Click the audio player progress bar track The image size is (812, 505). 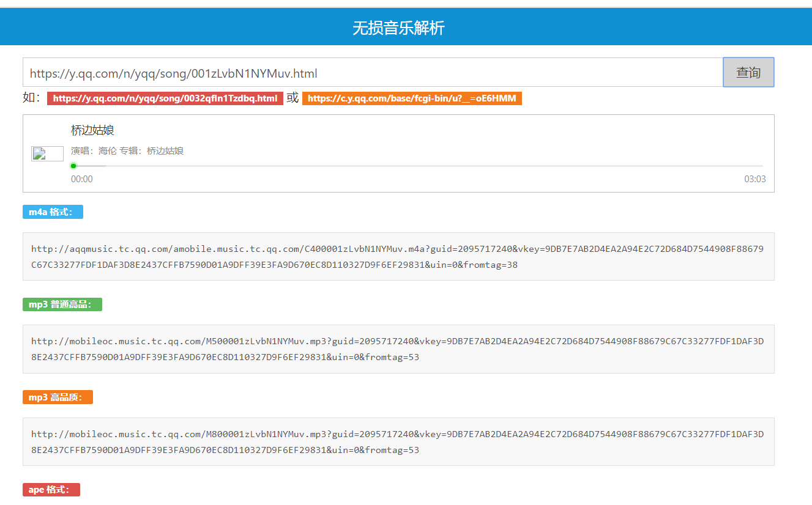417,166
